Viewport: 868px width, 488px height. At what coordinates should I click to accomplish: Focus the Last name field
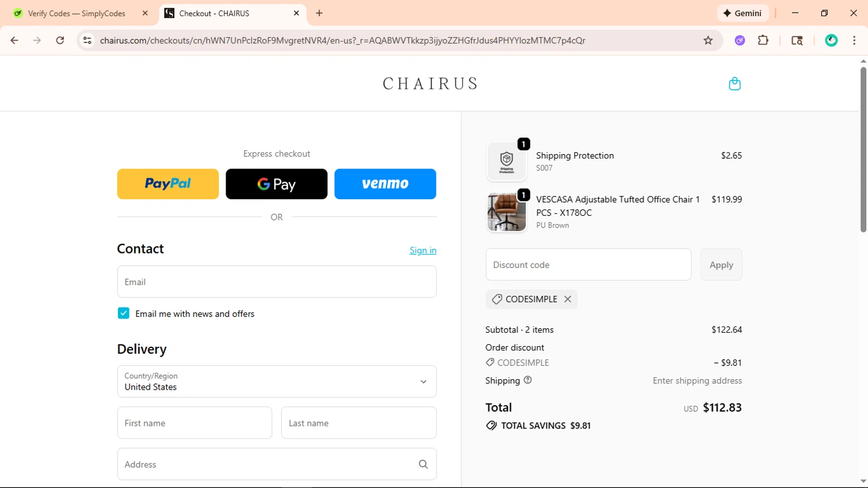click(x=359, y=423)
